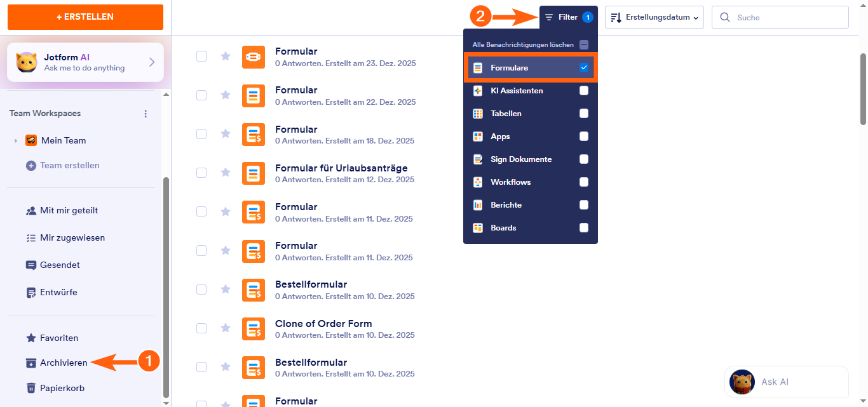868x407 pixels.
Task: Click the Berichte filter icon
Action: coord(478,205)
